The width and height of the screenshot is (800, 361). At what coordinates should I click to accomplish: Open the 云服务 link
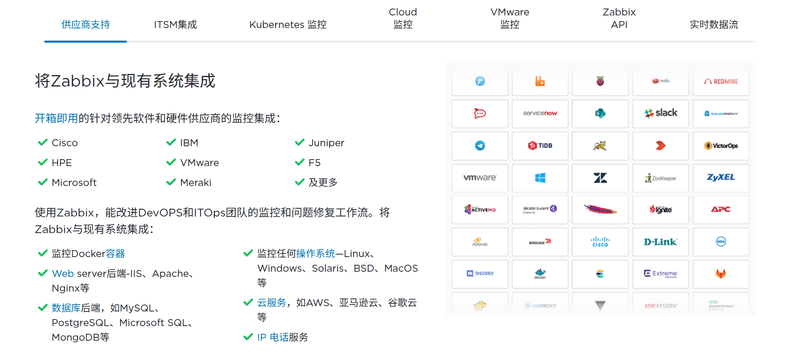click(271, 302)
